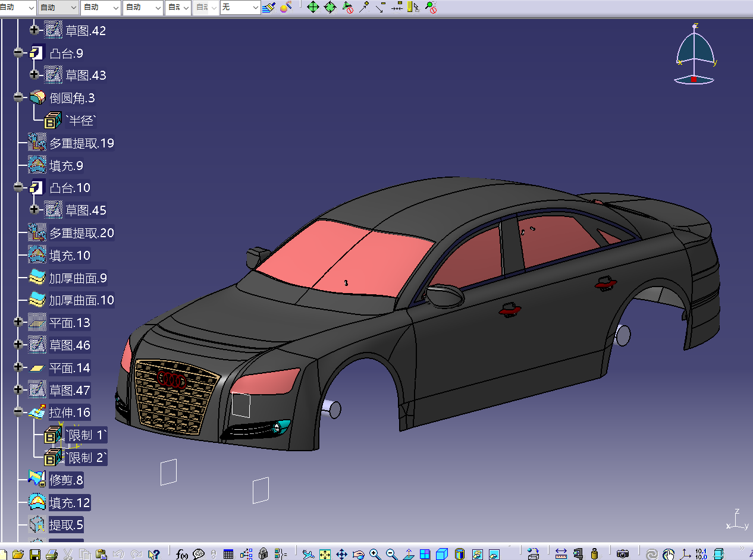753x560 pixels.
Task: Click the 修剪.8 tree entry
Action: coord(65,480)
